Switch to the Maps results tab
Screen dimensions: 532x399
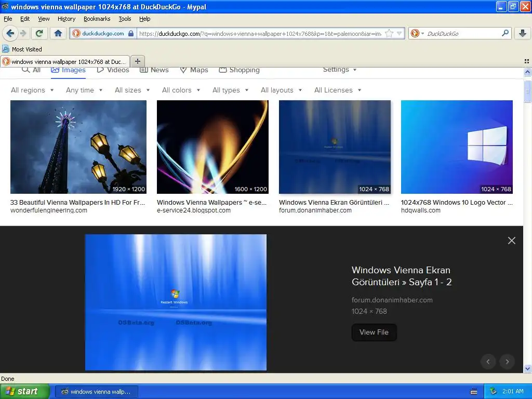[x=194, y=70]
